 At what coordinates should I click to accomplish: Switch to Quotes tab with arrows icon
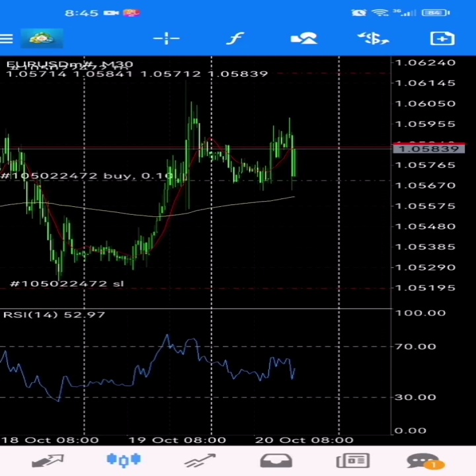click(x=48, y=461)
